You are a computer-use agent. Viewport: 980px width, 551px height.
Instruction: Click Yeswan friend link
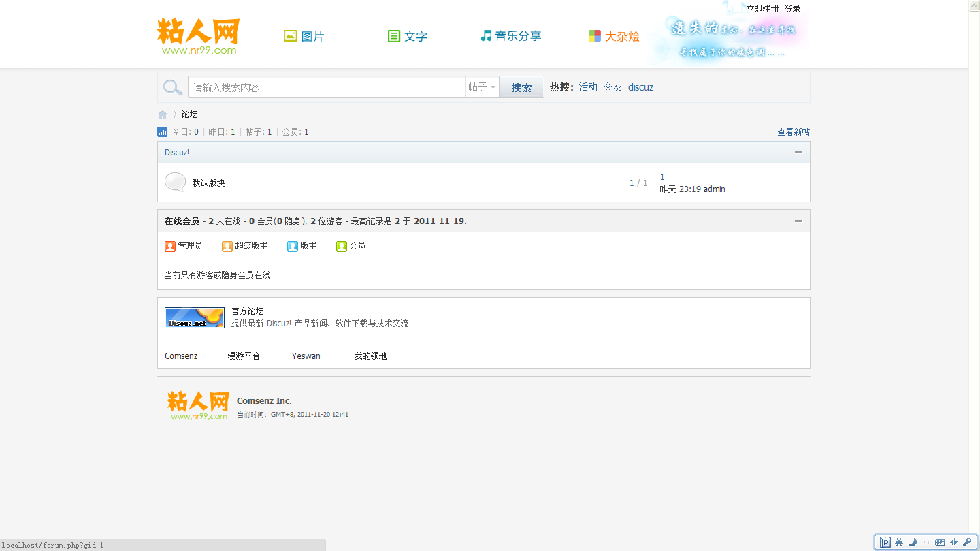tap(306, 356)
